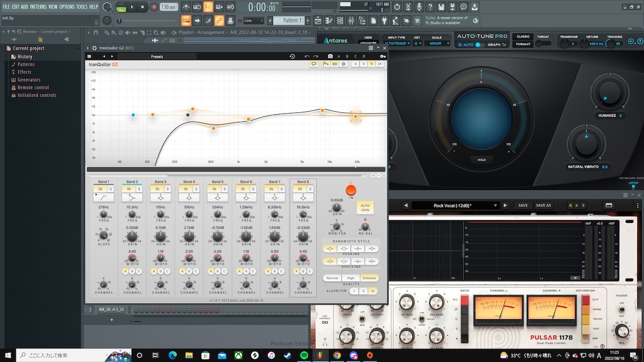Viewport: 644px width, 362px height.
Task: Open the Rock Vocal preset dropdown in Pulsar
Action: tap(455, 205)
